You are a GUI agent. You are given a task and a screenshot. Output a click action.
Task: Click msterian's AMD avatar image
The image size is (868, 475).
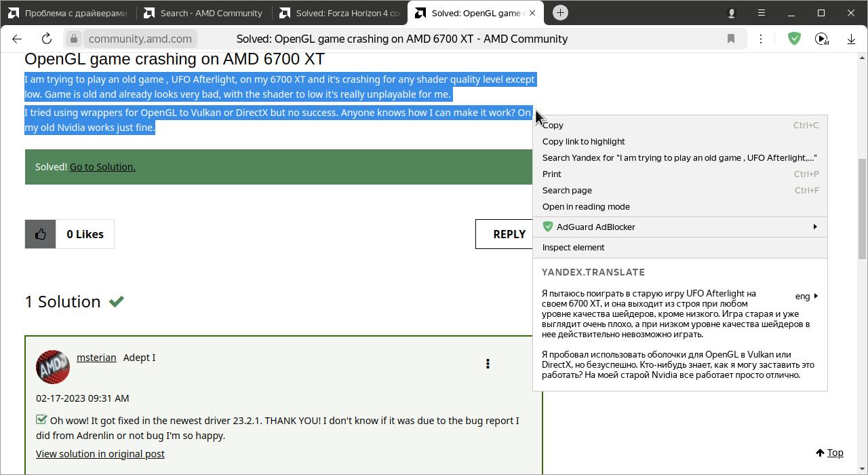click(x=53, y=367)
